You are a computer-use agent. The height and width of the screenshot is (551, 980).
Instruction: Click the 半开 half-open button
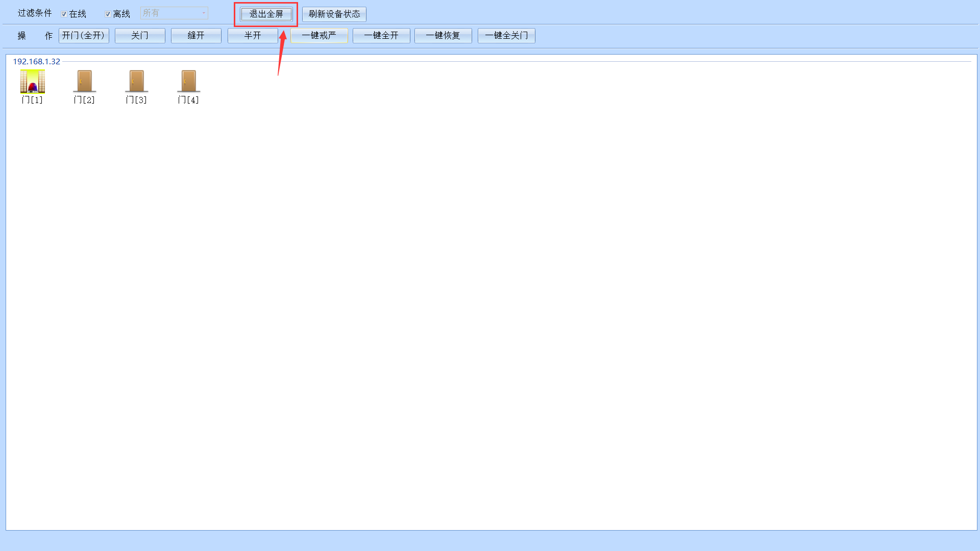click(x=253, y=36)
